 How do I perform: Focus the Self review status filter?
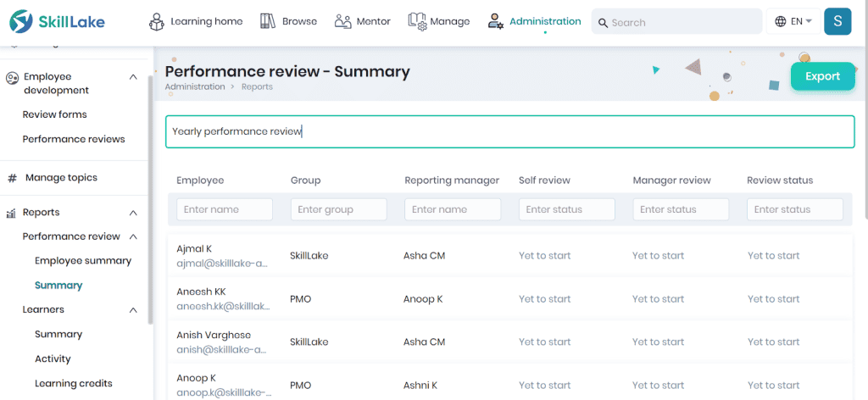coord(567,209)
